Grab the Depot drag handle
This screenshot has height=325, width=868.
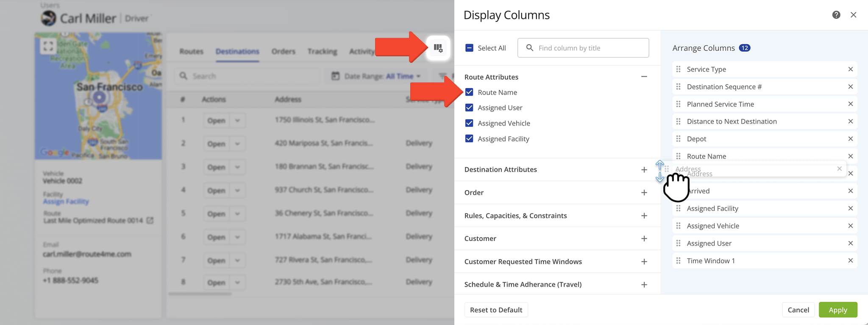[678, 139]
